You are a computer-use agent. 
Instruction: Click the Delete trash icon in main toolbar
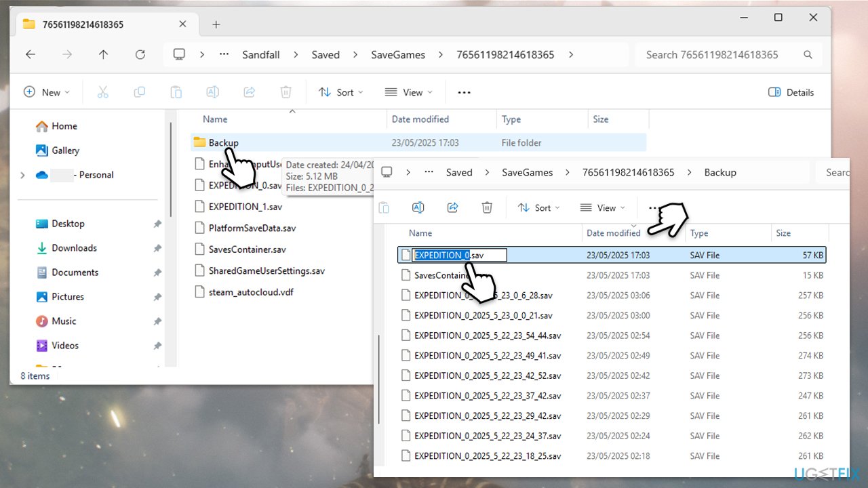coord(286,92)
